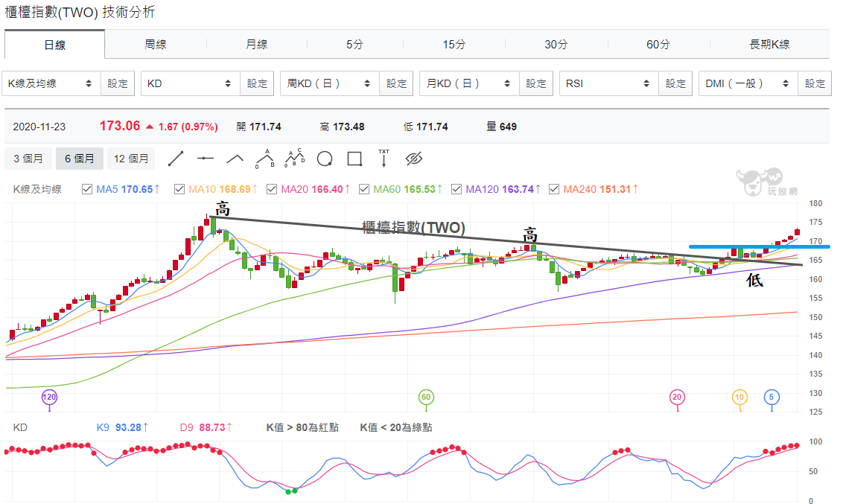Select the horizontal line drawing tool

(x=206, y=159)
